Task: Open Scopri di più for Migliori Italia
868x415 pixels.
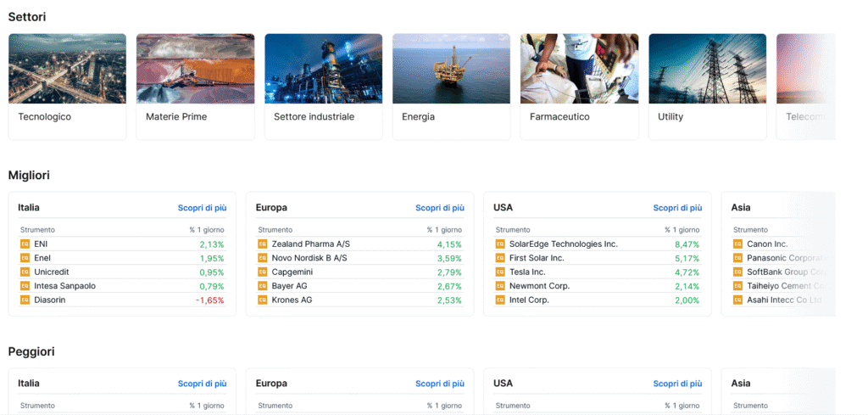Action: [x=202, y=208]
